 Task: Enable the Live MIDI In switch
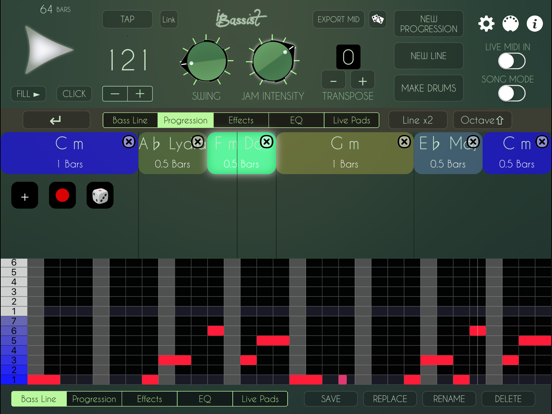coord(512,61)
